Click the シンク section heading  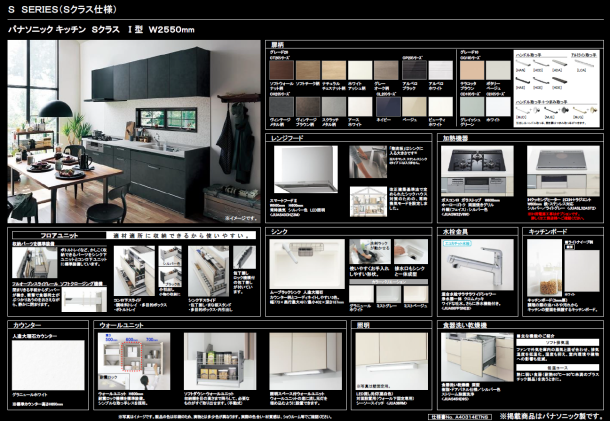[x=279, y=232]
